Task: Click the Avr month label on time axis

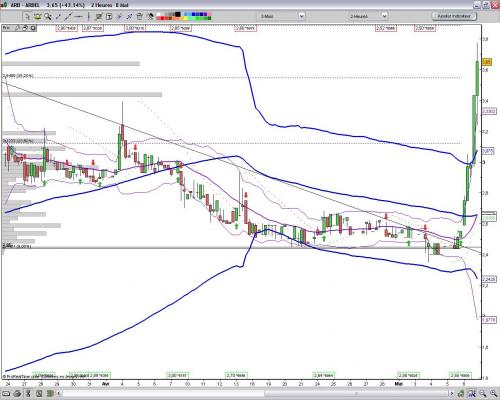Action: tap(106, 384)
